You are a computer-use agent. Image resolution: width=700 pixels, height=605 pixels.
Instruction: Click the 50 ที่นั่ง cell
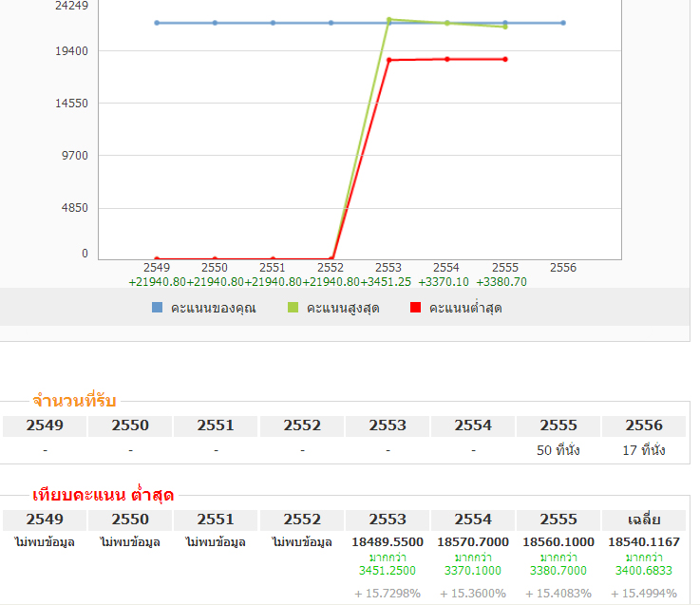tap(558, 451)
